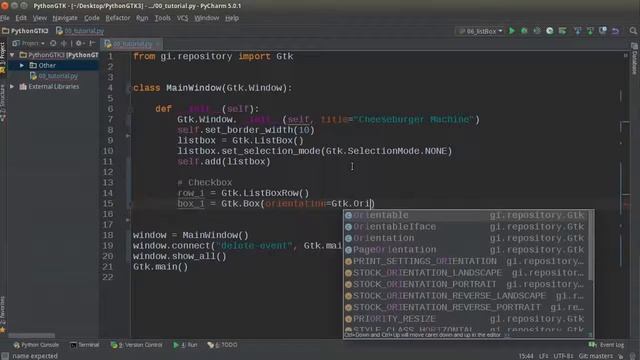This screenshot has width=640, height=360.
Task: Click Scroll from Source icon in Project panel
Action: click(x=53, y=43)
